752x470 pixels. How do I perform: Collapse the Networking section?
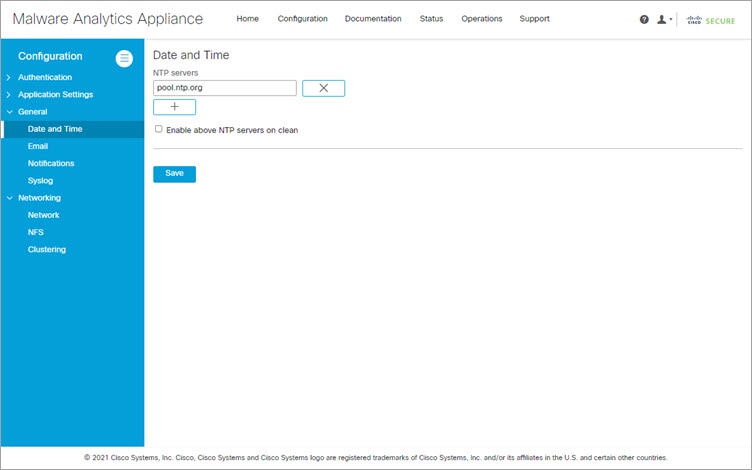coord(9,198)
